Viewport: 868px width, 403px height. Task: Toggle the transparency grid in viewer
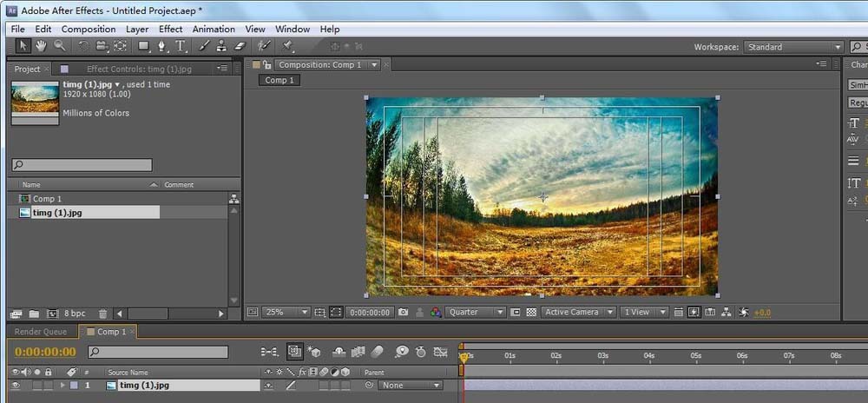[531, 312]
